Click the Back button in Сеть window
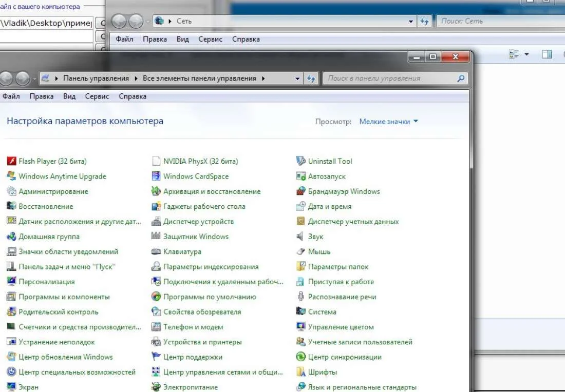The width and height of the screenshot is (565, 392). click(x=119, y=21)
